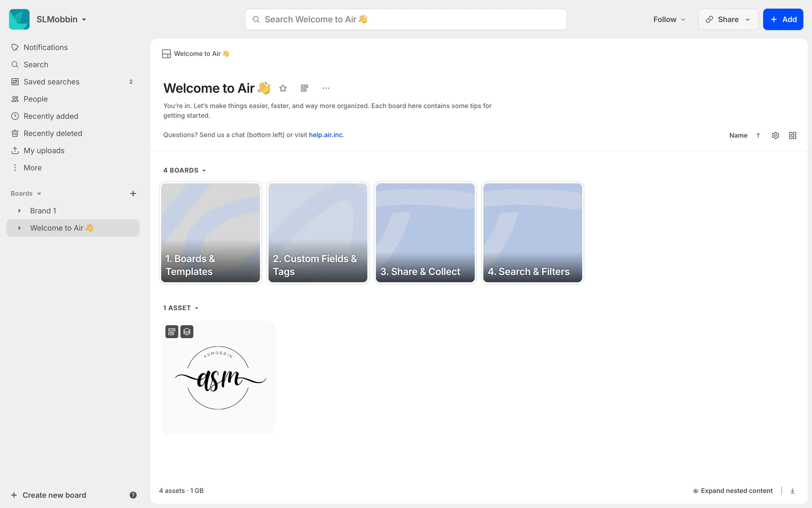Open the SLMobbin workspace dropdown

(x=61, y=19)
